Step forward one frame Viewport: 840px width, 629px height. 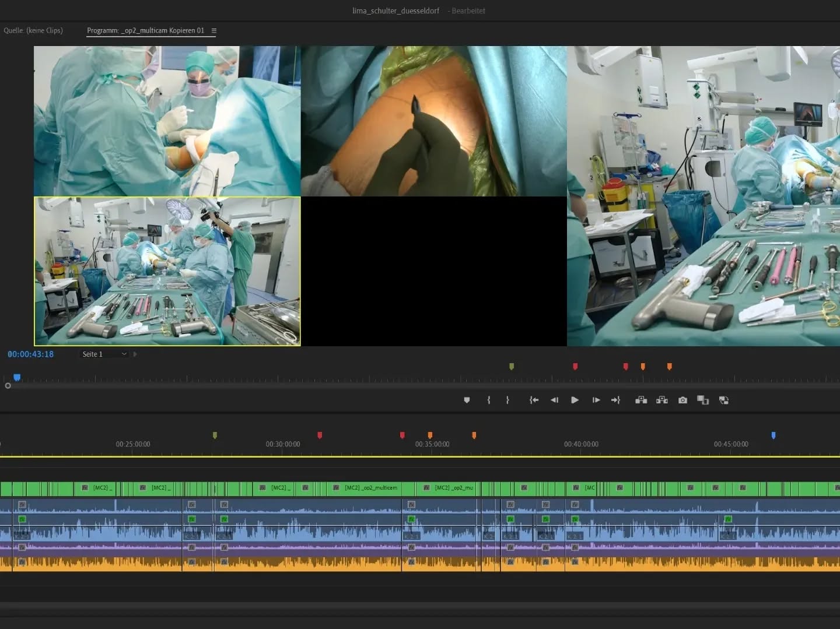click(x=596, y=400)
